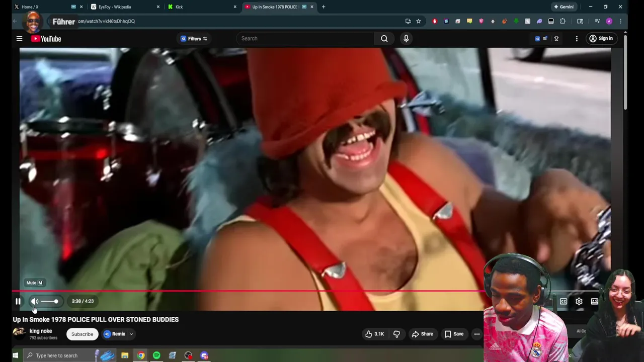644x362 pixels.
Task: Click the pink shield extension icon
Action: [481, 21]
